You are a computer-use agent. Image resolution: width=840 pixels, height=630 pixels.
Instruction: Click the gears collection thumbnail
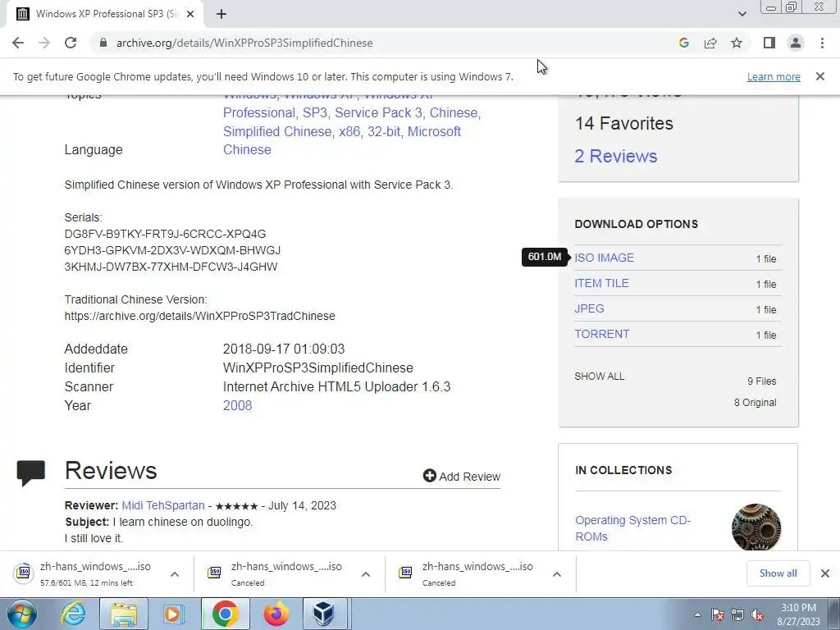(x=756, y=527)
